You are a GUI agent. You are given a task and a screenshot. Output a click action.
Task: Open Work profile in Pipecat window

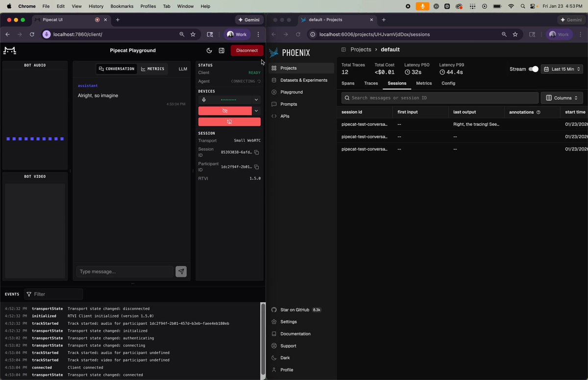coord(237,34)
